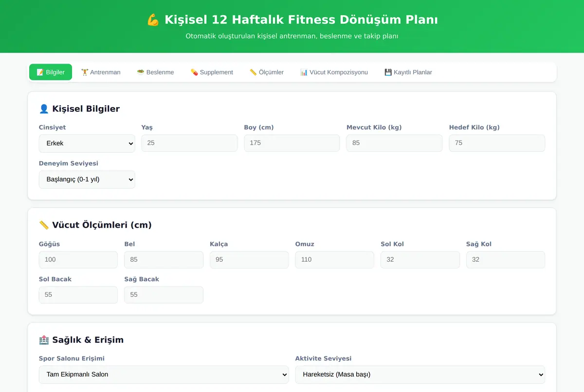Select the Ölçümler tab
The image size is (584, 392).
coord(267,72)
